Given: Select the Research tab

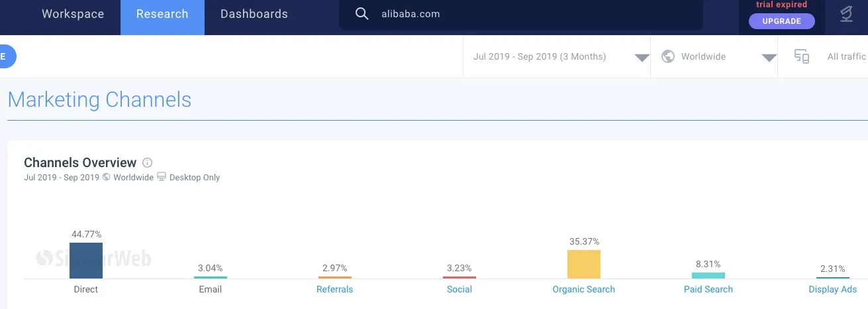Looking at the screenshot, I should (162, 14).
